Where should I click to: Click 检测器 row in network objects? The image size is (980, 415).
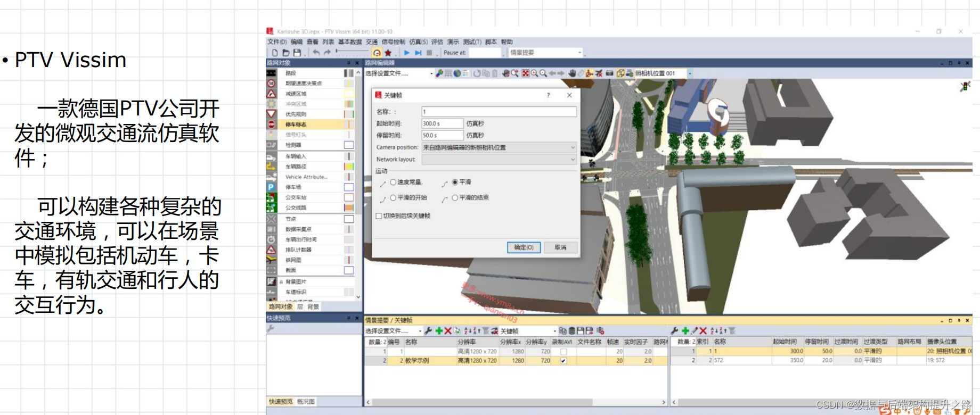click(x=311, y=145)
